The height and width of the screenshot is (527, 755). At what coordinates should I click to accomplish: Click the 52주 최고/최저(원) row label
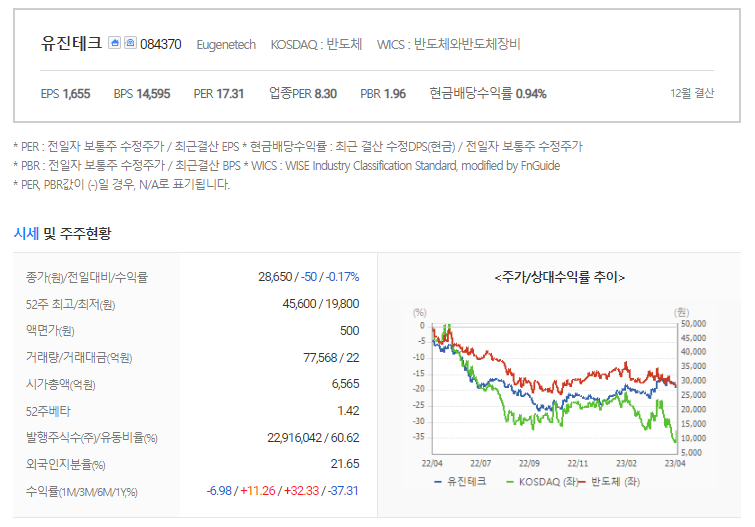pyautogui.click(x=70, y=304)
